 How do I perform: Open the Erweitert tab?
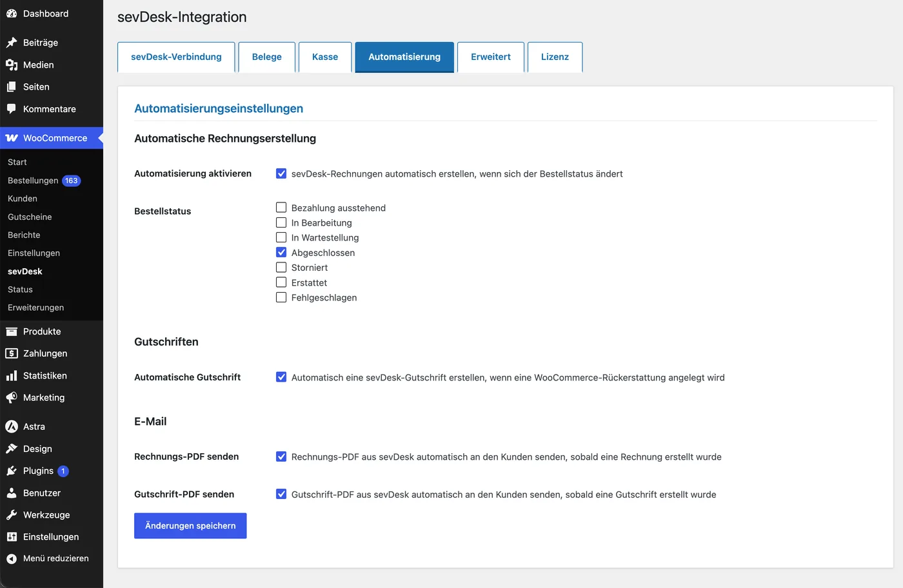tap(491, 57)
